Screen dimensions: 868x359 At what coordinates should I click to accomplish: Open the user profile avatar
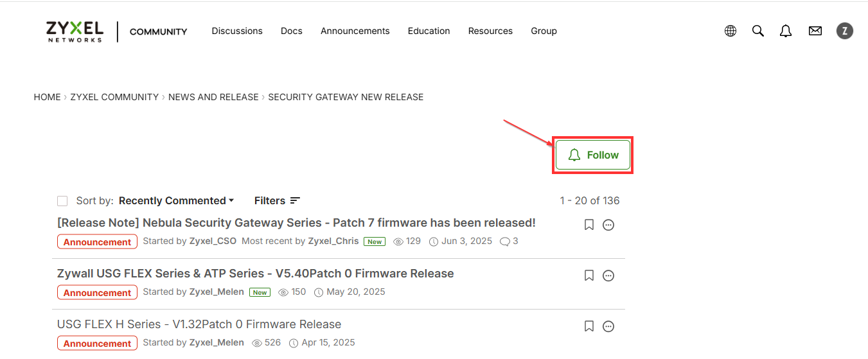(845, 31)
